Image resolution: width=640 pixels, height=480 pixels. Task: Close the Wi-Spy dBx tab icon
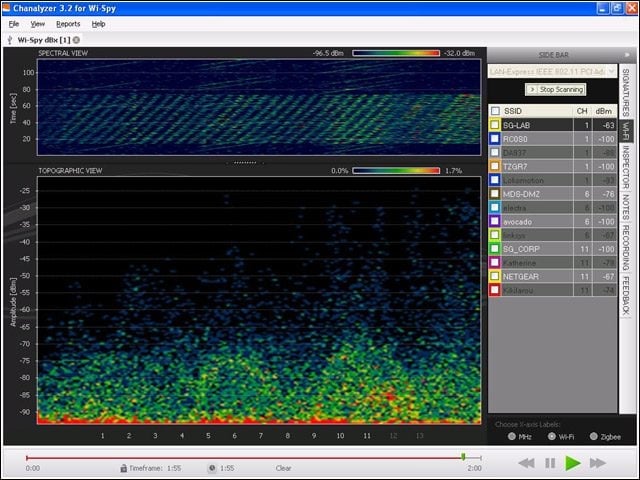coord(76,40)
